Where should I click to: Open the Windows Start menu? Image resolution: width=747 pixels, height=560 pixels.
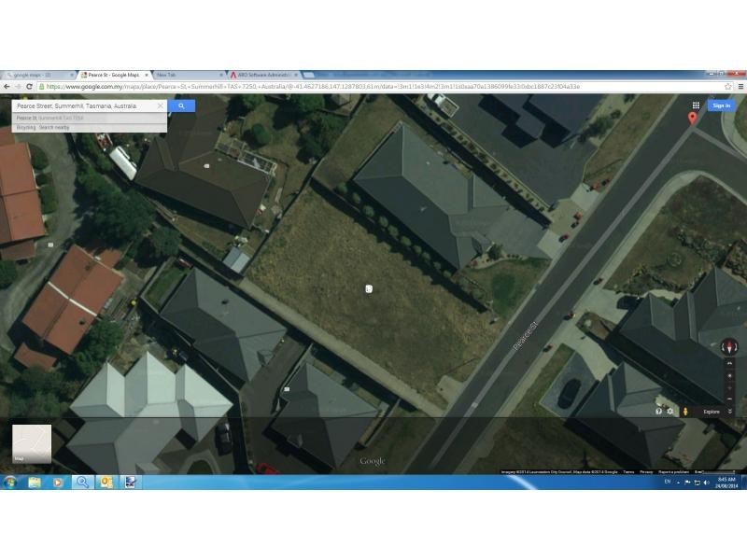pyautogui.click(x=9, y=483)
